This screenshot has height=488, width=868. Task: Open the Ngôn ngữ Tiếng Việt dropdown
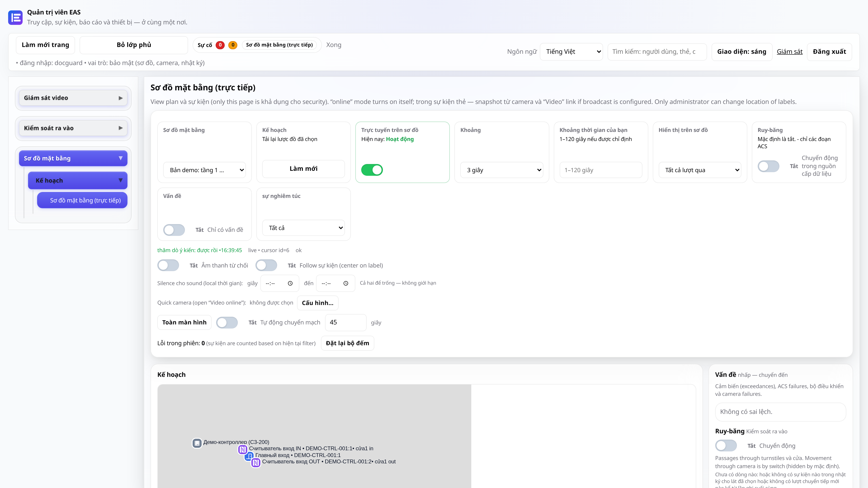tap(571, 52)
